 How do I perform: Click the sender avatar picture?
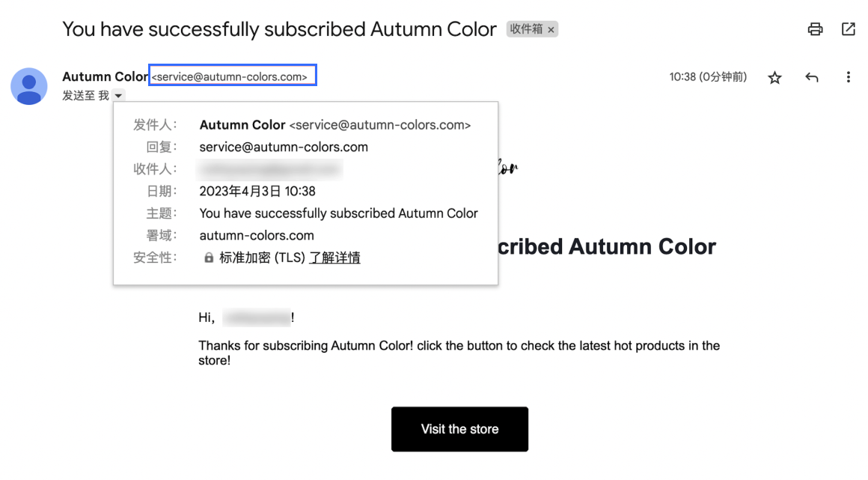pyautogui.click(x=28, y=86)
